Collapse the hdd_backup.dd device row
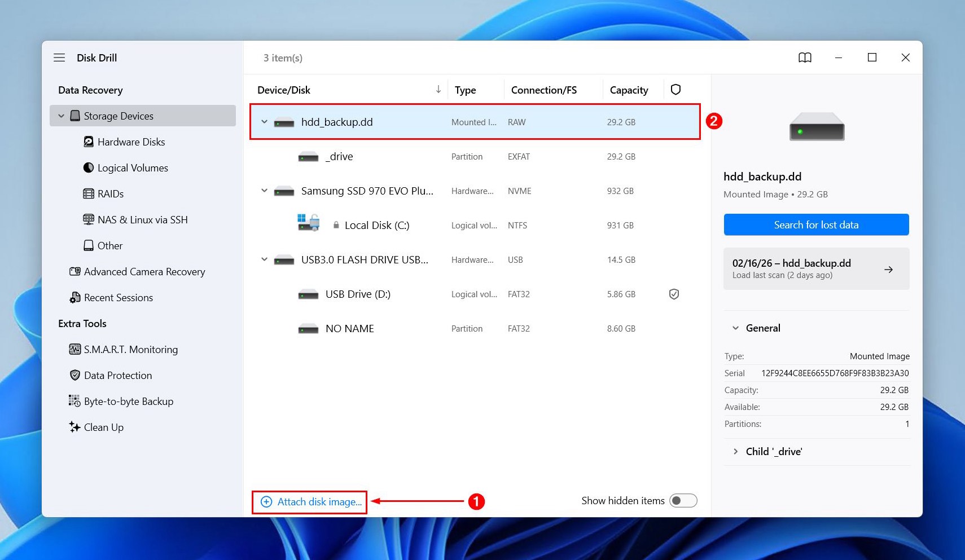This screenshot has width=965, height=560. tap(264, 121)
